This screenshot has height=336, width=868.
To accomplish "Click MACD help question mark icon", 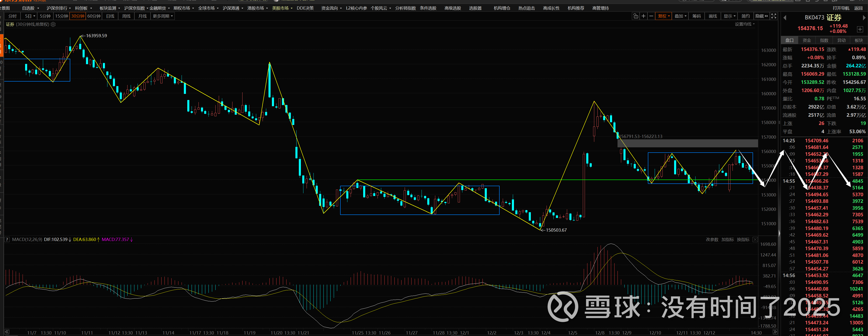I will tap(7, 240).
